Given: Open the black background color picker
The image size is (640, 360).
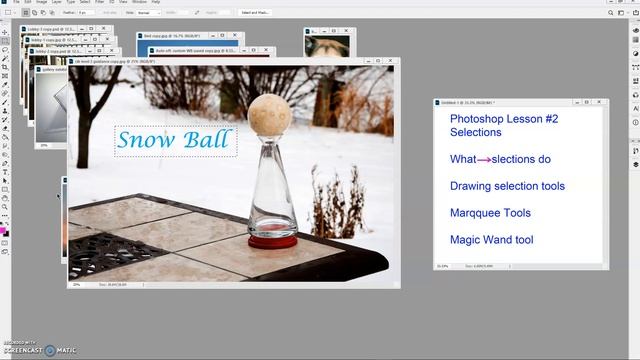Looking at the screenshot, I should [x=7, y=234].
